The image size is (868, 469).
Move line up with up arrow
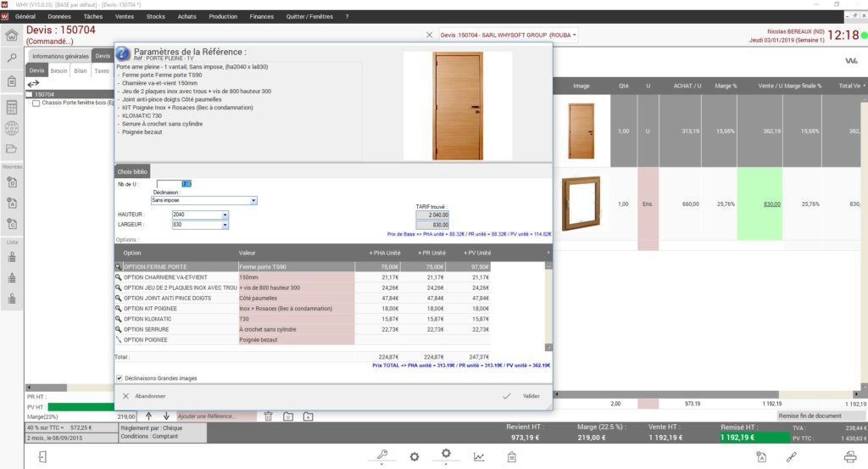tap(148, 416)
